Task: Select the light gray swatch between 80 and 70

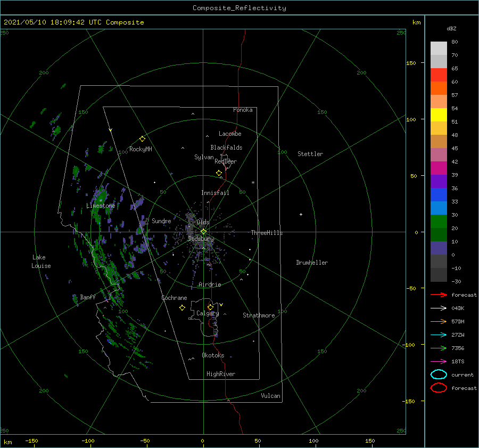Action: click(x=439, y=48)
